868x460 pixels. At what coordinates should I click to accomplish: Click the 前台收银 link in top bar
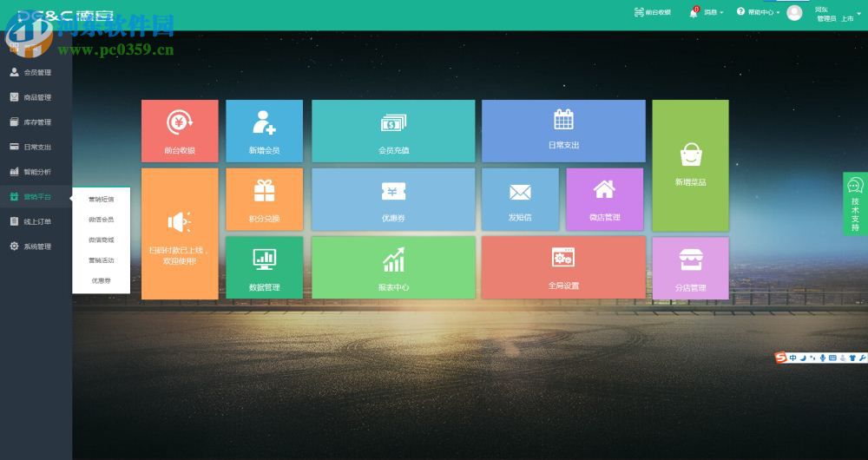click(653, 12)
